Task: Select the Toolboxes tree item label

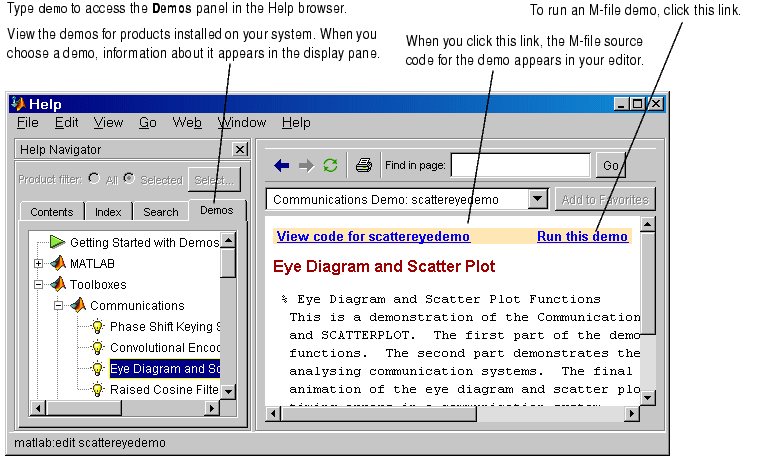Action: tap(98, 284)
